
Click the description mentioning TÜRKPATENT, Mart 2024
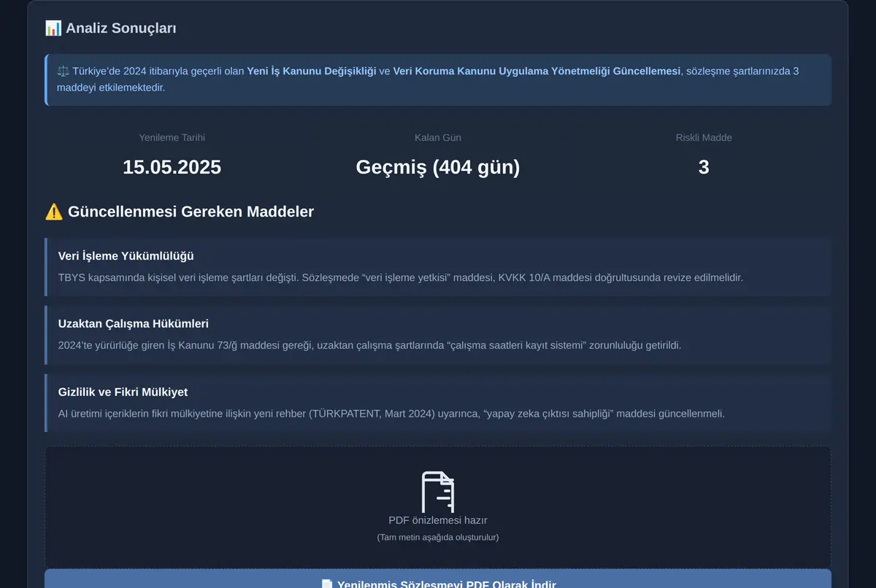pos(391,414)
